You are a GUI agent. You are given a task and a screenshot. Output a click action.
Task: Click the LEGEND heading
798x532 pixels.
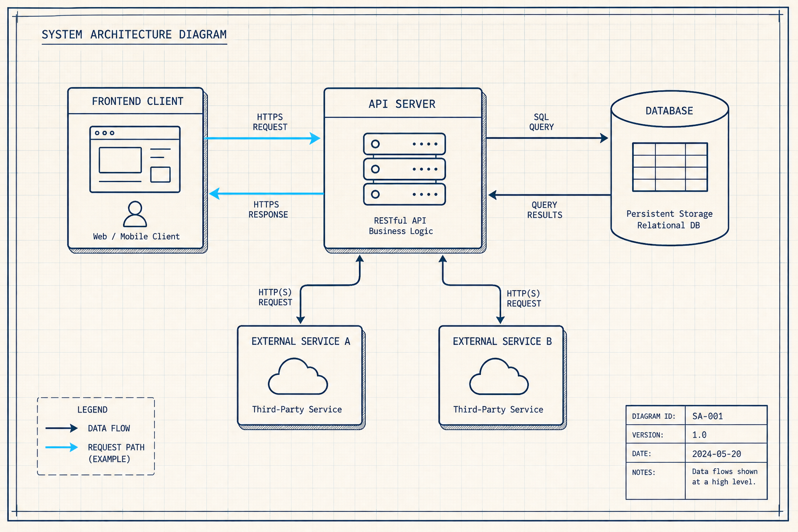[x=92, y=410]
